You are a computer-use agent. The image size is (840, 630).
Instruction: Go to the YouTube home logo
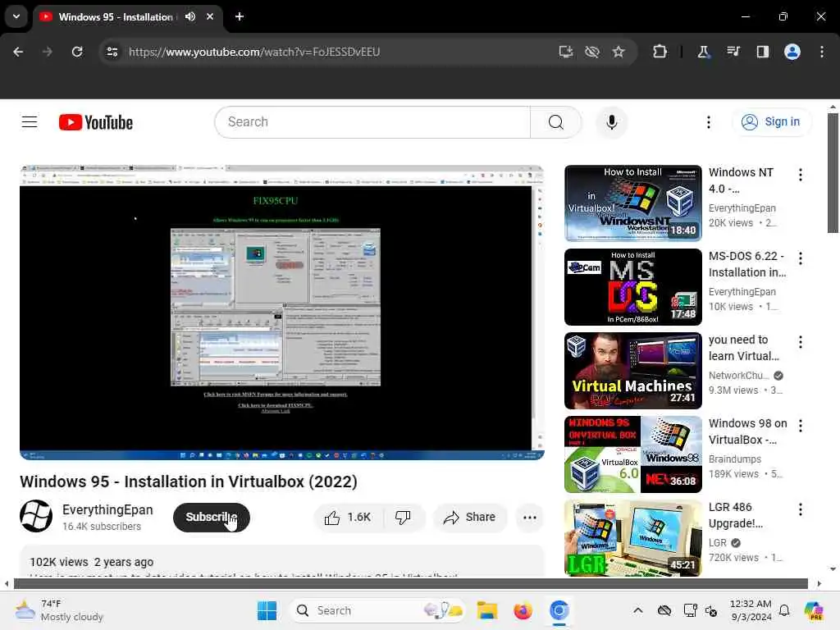click(96, 122)
